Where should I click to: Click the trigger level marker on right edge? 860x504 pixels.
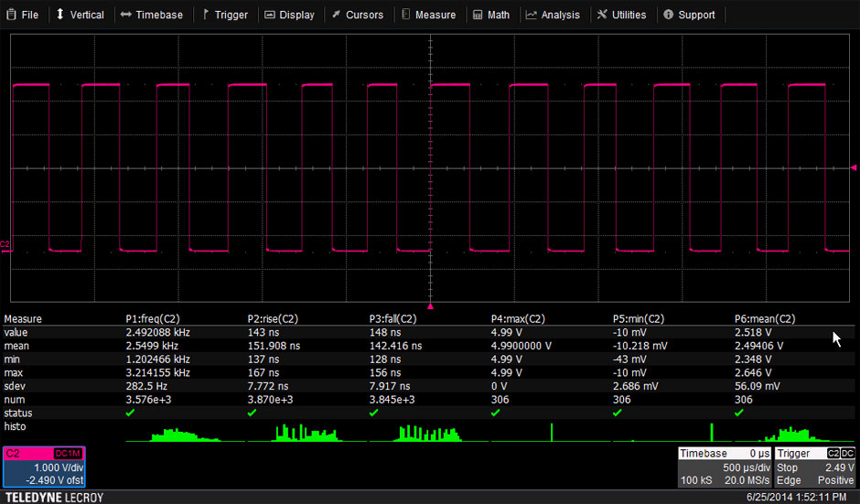tap(854, 167)
